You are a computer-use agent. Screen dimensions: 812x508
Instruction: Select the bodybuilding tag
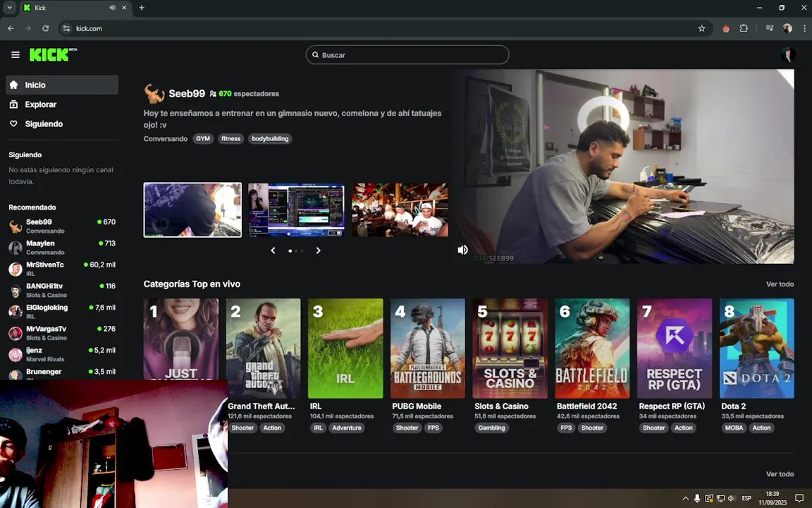point(270,138)
